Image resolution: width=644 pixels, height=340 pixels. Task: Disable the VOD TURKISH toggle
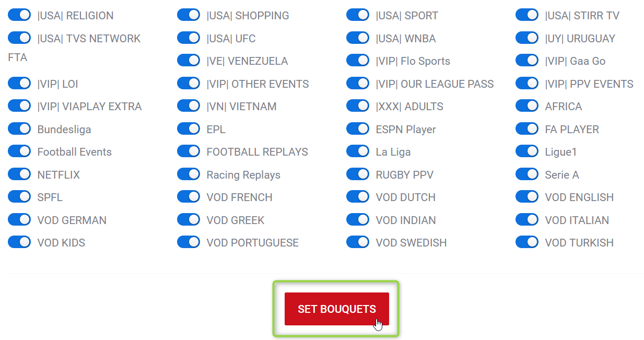coord(527,242)
